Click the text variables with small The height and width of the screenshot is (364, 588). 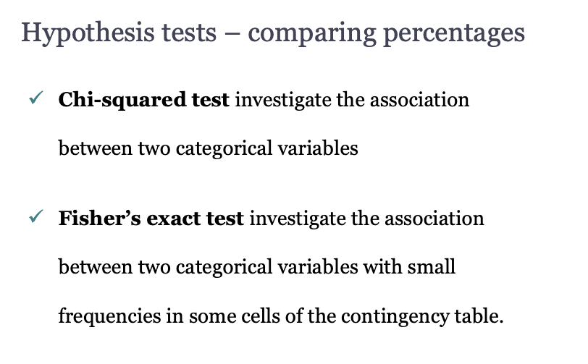pyautogui.click(x=366, y=267)
